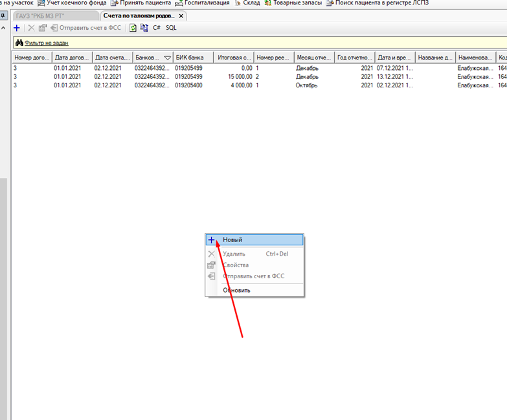Close the Счета по талонам родов tab
This screenshot has width=507, height=420.
point(181,16)
